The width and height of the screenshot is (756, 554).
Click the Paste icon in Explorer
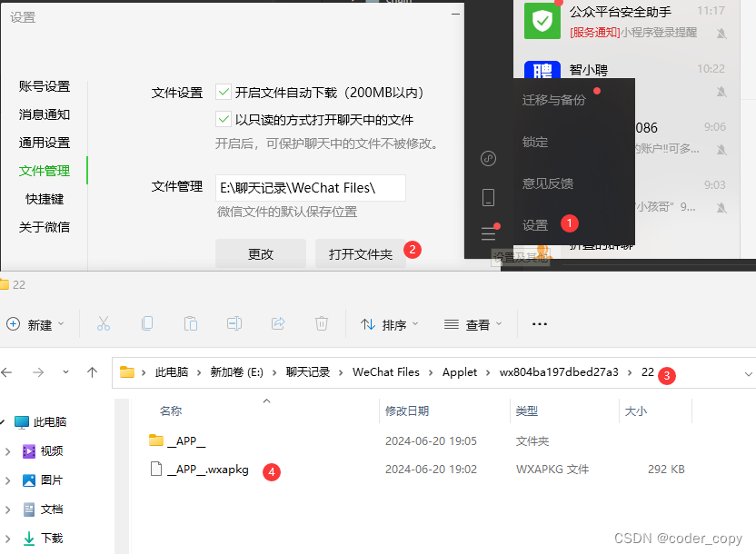click(x=191, y=323)
